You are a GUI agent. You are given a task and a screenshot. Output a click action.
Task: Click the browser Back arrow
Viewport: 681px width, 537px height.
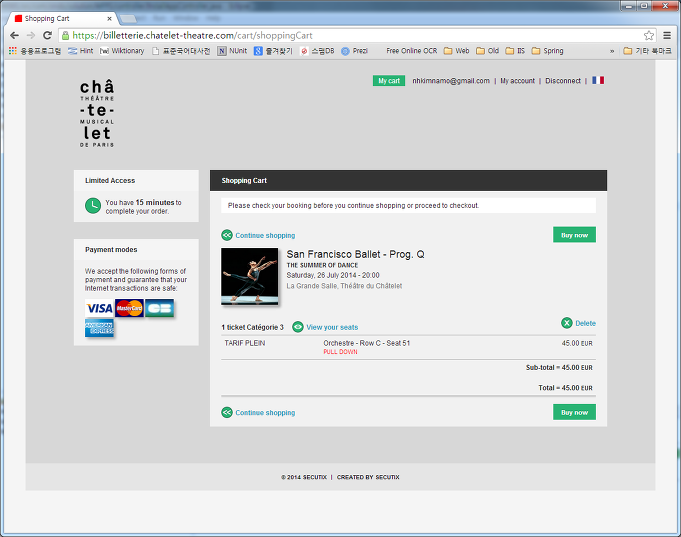14,35
